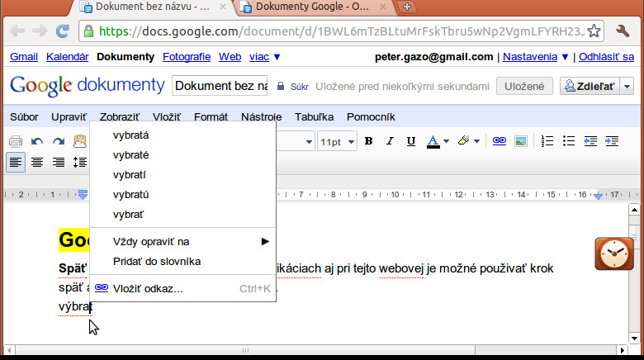The height and width of the screenshot is (360, 644).
Task: Select 'Vložiť odkaz...' in the context menu
Action: 182,288
